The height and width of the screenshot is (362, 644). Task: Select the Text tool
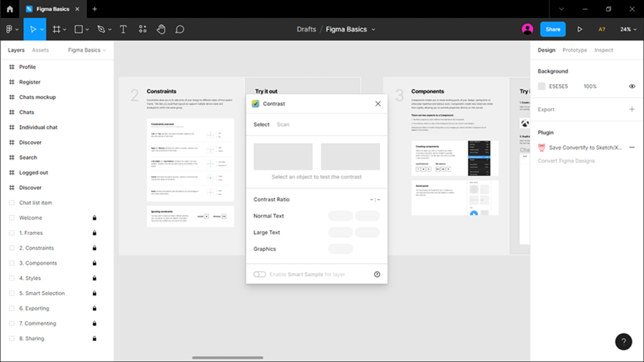(x=123, y=29)
